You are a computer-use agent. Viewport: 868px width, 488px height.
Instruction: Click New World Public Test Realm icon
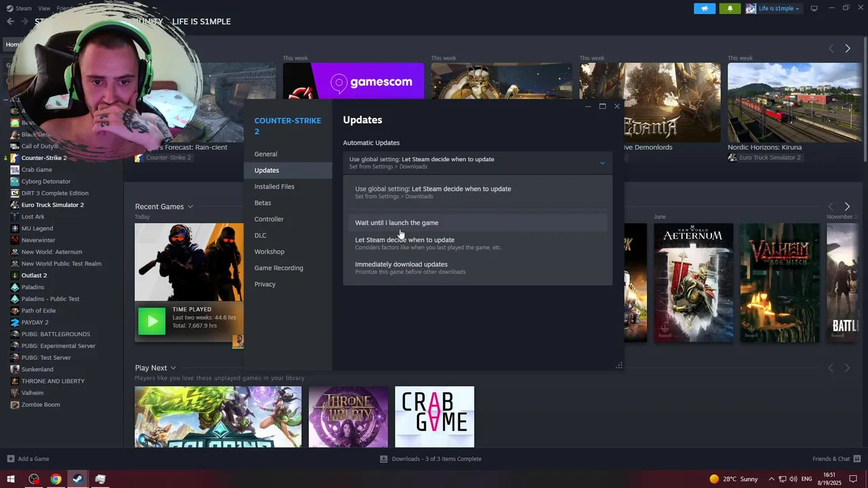pos(15,264)
